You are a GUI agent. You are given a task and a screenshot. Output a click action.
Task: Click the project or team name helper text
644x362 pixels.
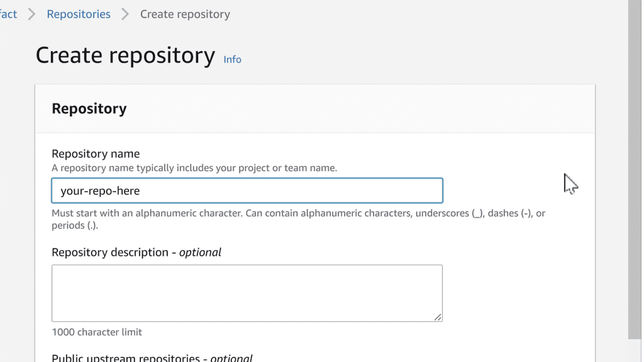coord(194,168)
